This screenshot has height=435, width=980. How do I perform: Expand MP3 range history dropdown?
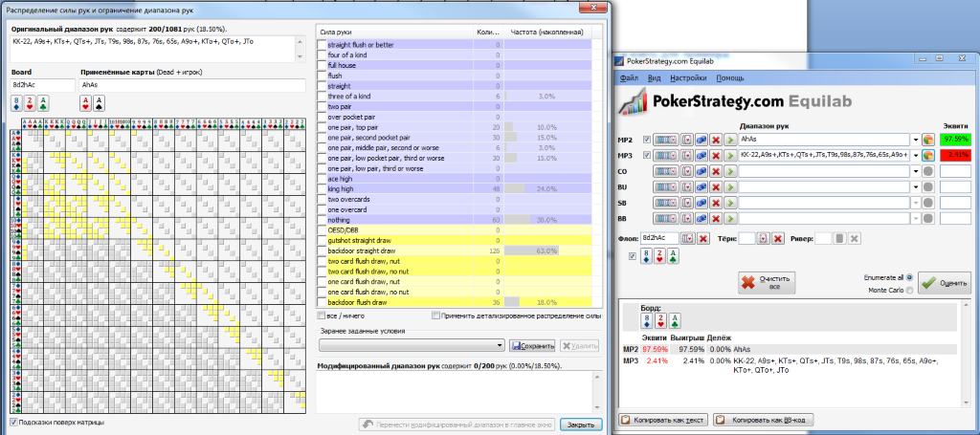916,155
